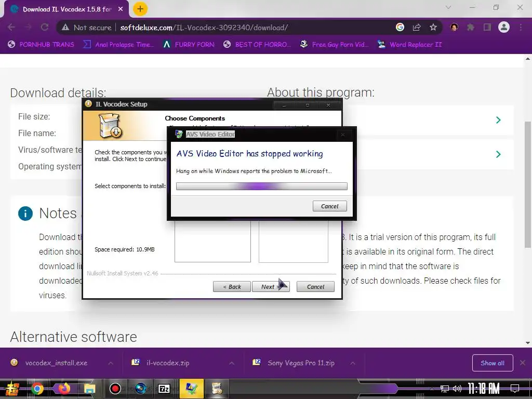The width and height of the screenshot is (532, 399).
Task: Click the 11:18 AM taskbar clock
Action: pyautogui.click(x=484, y=389)
